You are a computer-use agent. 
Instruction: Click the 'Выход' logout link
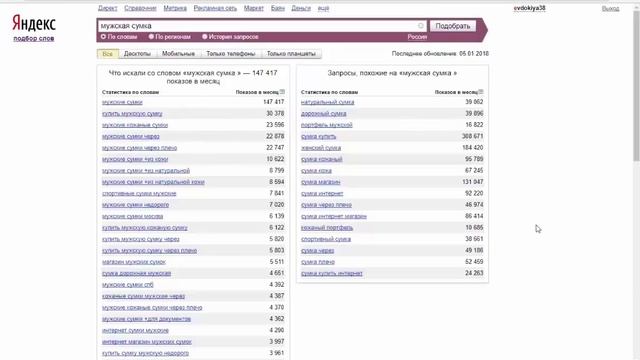pos(610,9)
